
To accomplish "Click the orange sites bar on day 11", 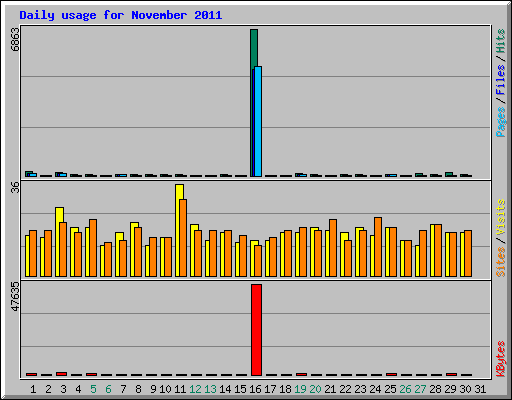I will coord(183,238).
